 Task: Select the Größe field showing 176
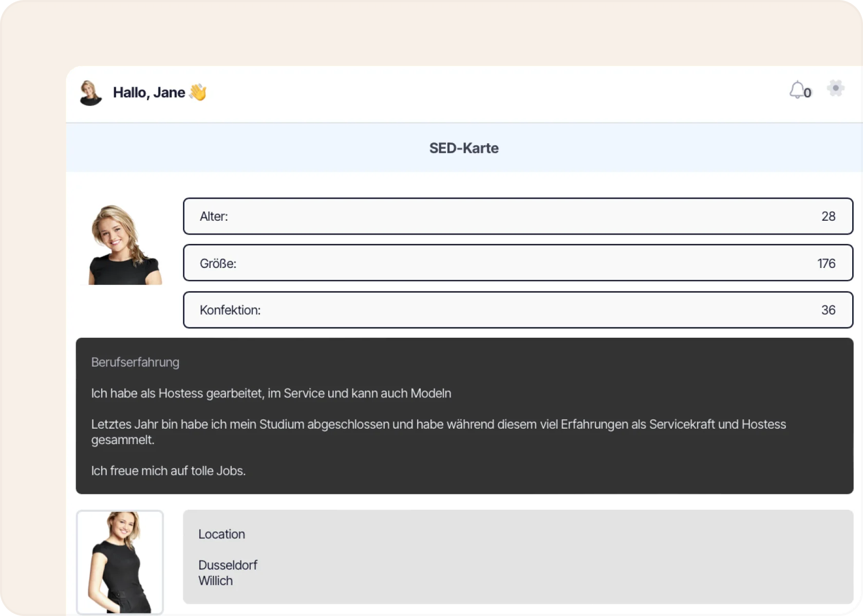pos(518,263)
